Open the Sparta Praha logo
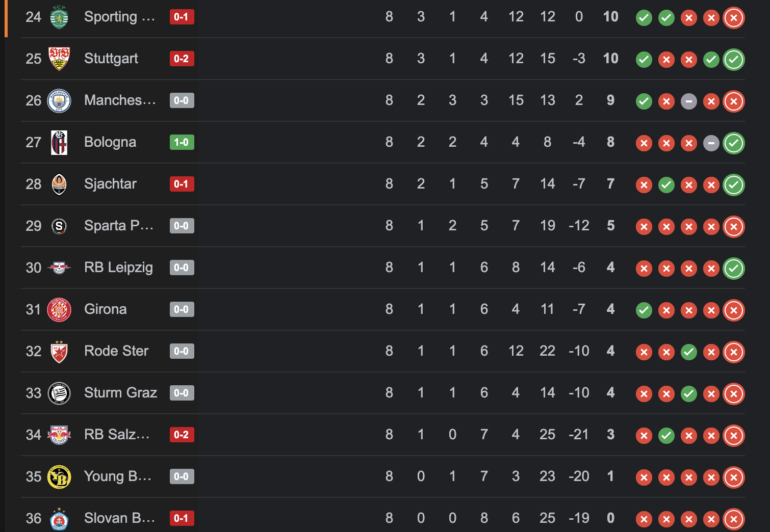The image size is (770, 532). click(59, 226)
